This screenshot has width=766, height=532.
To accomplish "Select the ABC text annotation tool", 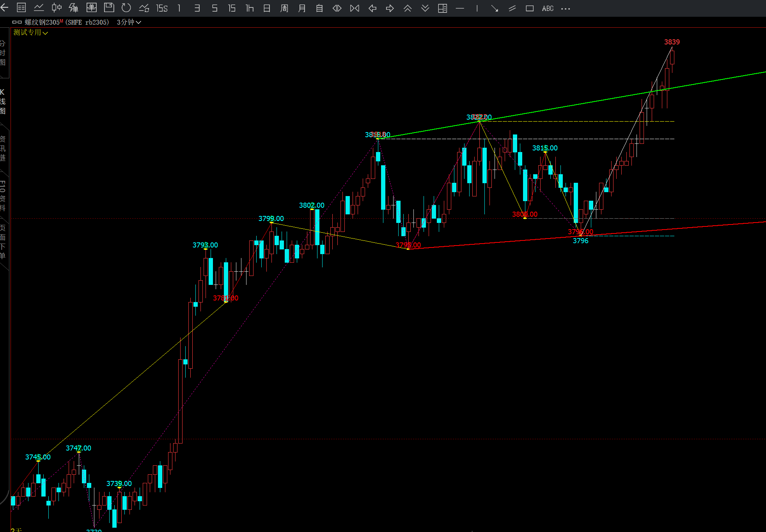I will point(548,8).
